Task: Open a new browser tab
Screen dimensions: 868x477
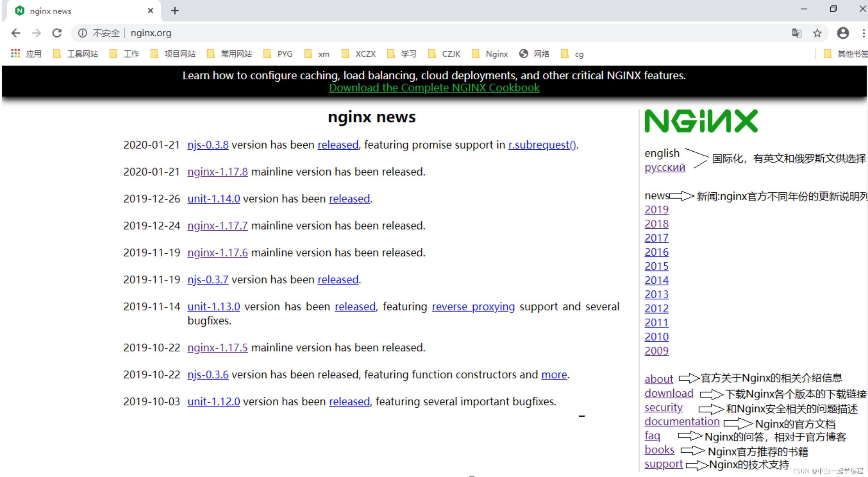Action: tap(175, 11)
